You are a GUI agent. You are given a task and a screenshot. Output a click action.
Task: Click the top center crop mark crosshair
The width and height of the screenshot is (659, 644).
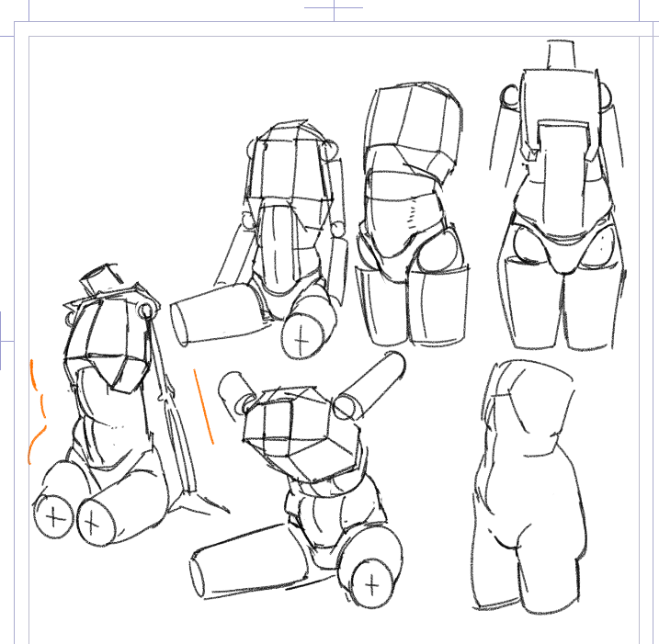click(x=333, y=7)
